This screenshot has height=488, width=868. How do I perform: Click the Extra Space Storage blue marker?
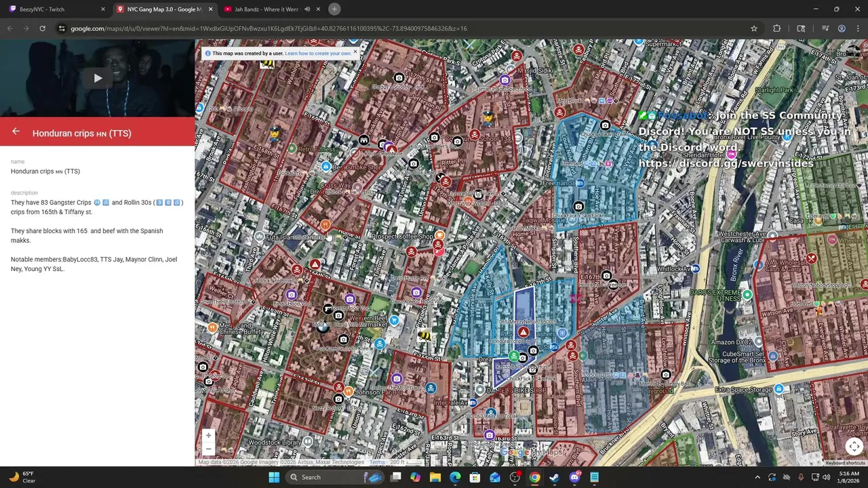[x=778, y=389]
